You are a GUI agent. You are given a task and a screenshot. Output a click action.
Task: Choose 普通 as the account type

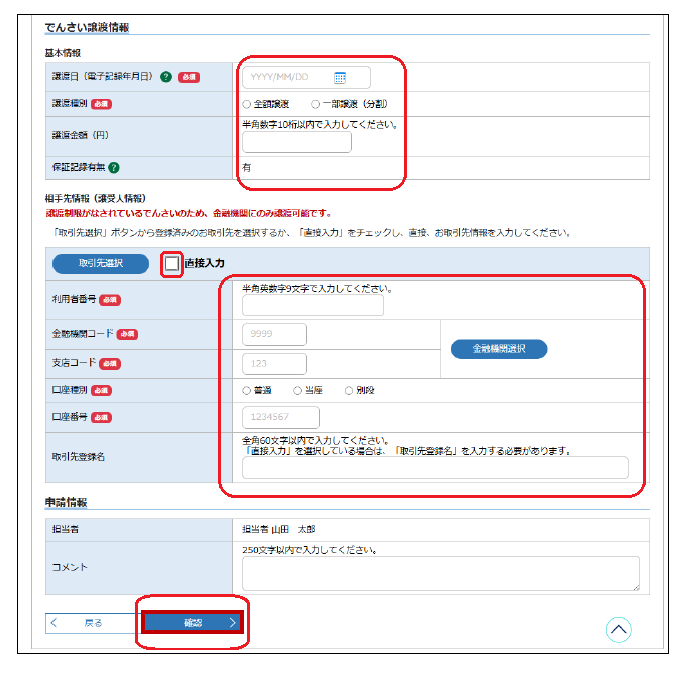(247, 390)
